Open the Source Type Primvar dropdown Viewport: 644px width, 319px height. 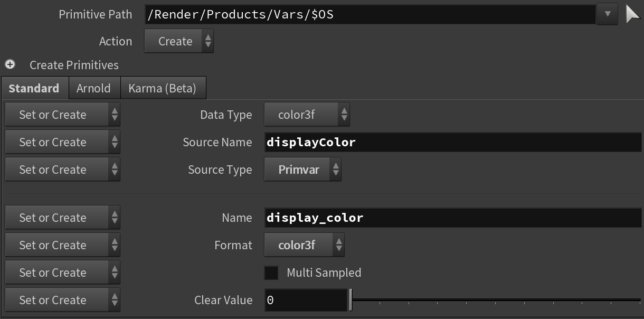302,170
